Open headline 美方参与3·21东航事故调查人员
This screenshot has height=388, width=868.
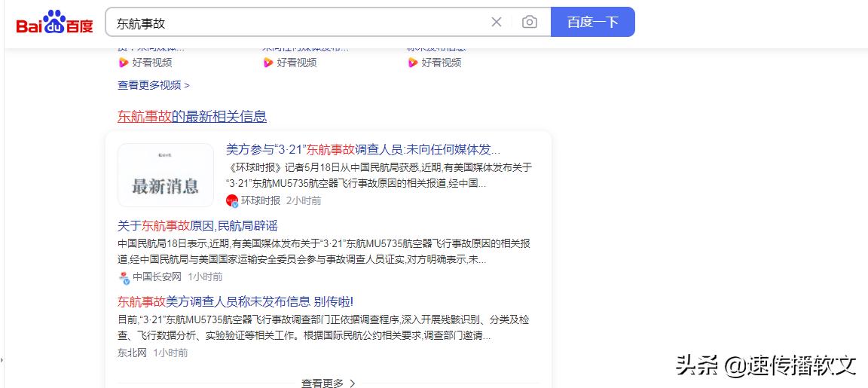tap(363, 149)
